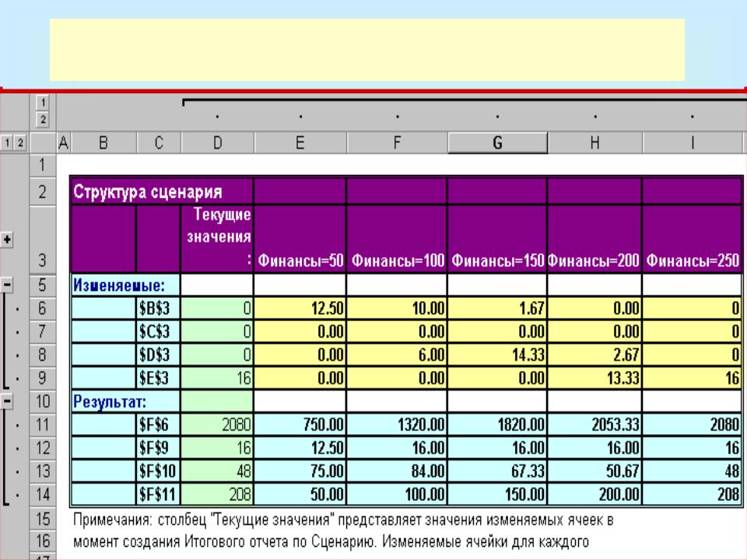
Task: Select column G header
Action: 497,142
